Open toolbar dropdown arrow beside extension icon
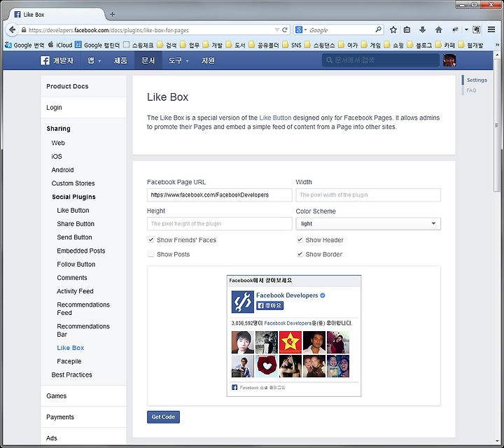The image size is (504, 448). 466,30
